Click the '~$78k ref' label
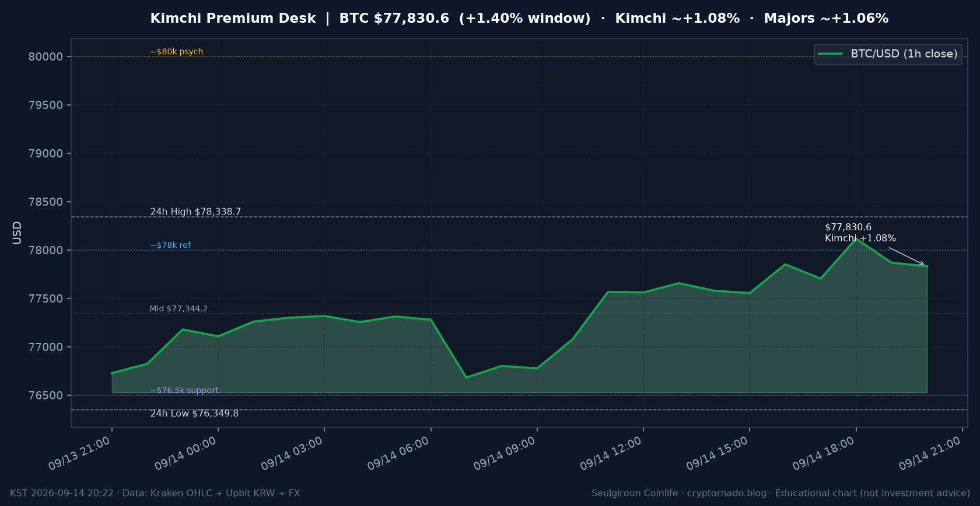 click(x=170, y=245)
